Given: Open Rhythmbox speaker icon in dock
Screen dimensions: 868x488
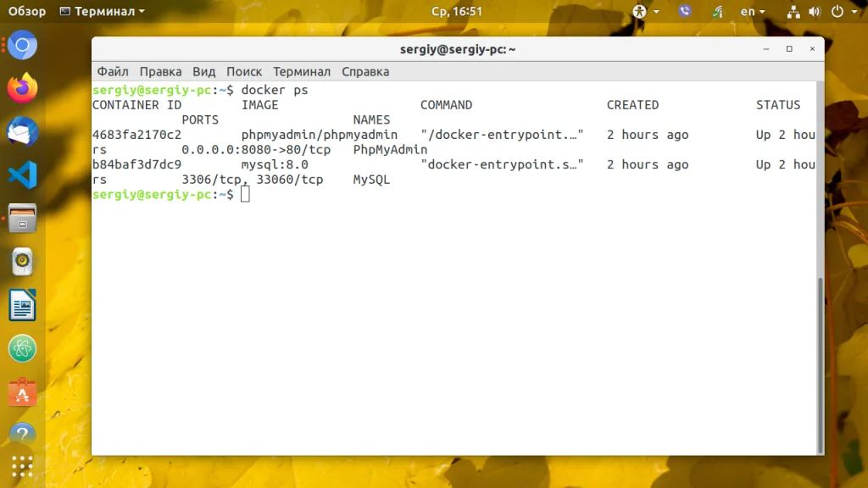Looking at the screenshot, I should (22, 262).
